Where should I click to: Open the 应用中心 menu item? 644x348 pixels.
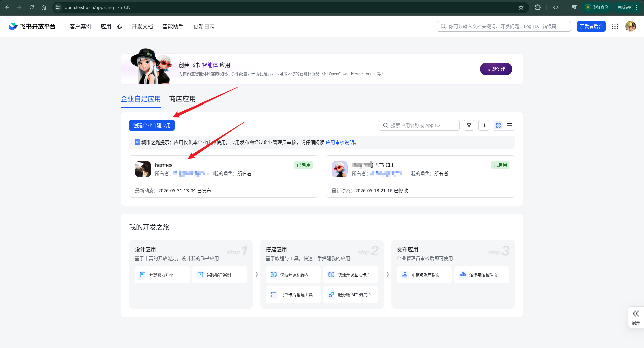[111, 26]
